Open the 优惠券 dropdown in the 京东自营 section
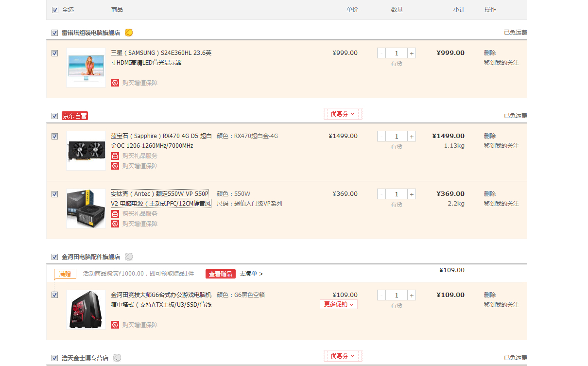Screen dimensions: 588x366 click(343, 114)
